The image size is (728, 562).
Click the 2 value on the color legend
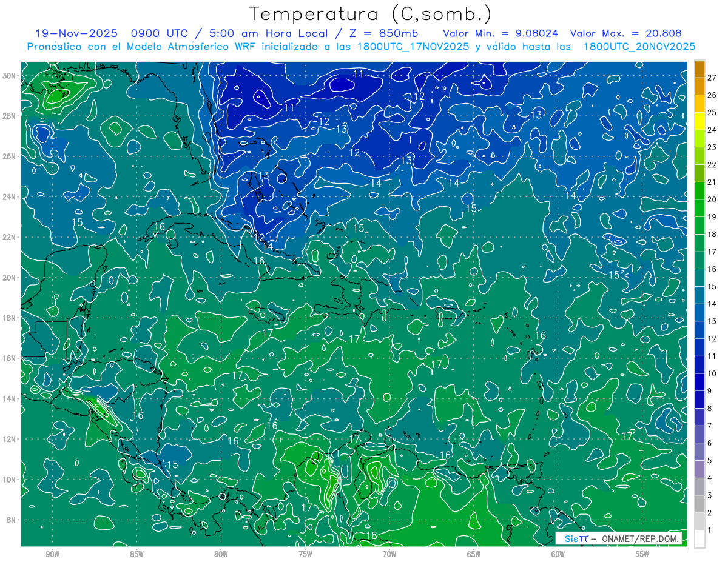(710, 513)
